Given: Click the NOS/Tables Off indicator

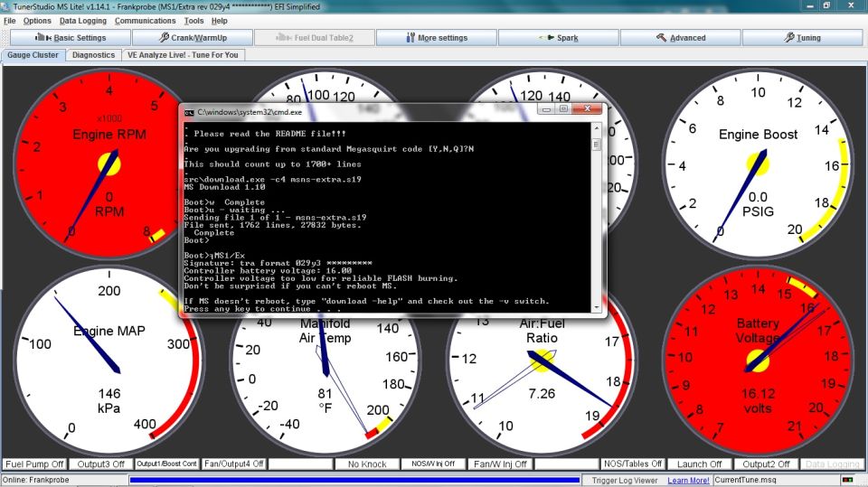Looking at the screenshot, I should tap(633, 464).
